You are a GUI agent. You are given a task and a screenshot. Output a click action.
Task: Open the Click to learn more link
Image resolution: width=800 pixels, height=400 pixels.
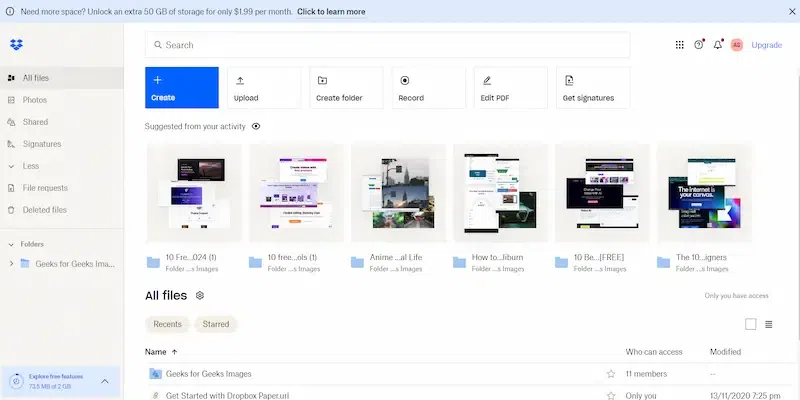331,11
